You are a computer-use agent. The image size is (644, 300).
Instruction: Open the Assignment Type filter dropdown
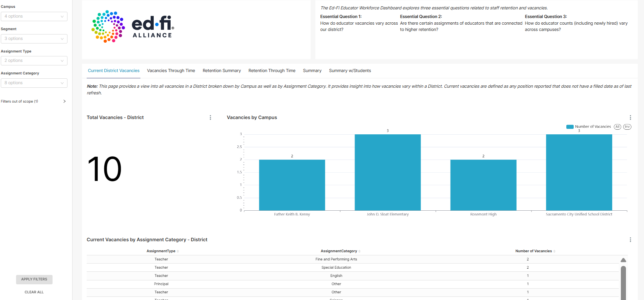[x=34, y=61]
